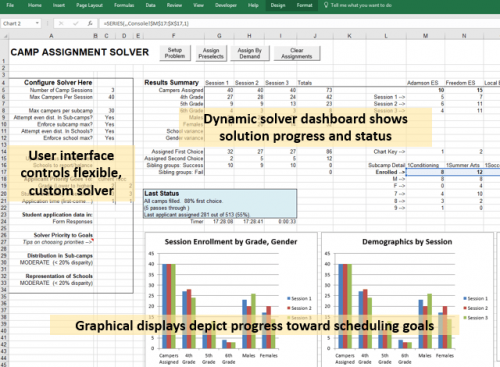Click the Chart Key row label
500x367 pixels.
coord(389,151)
